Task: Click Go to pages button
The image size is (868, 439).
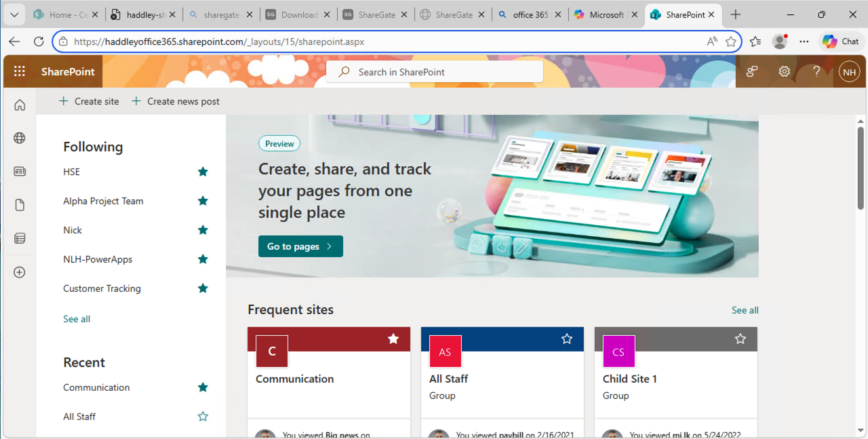Action: [300, 246]
